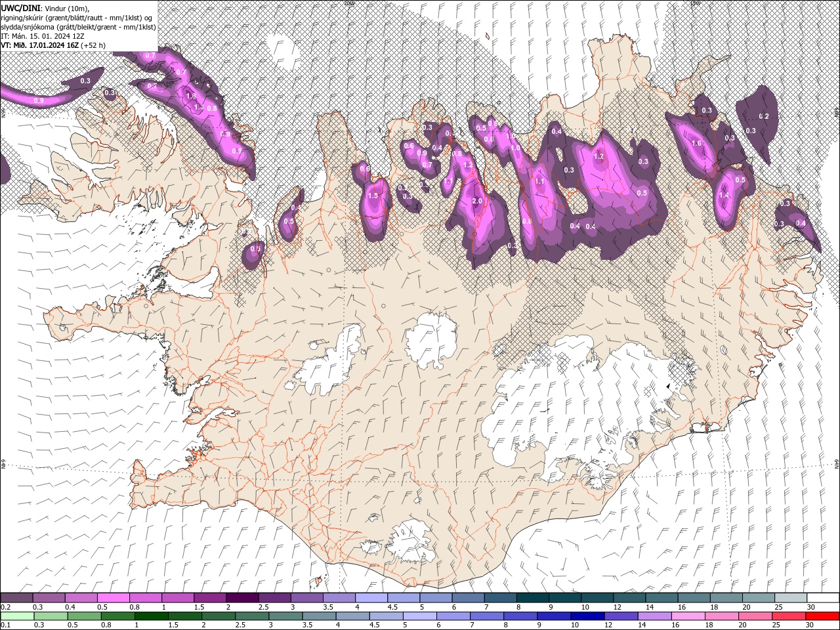Click the 'Vindur (10m),' header text

click(x=68, y=8)
